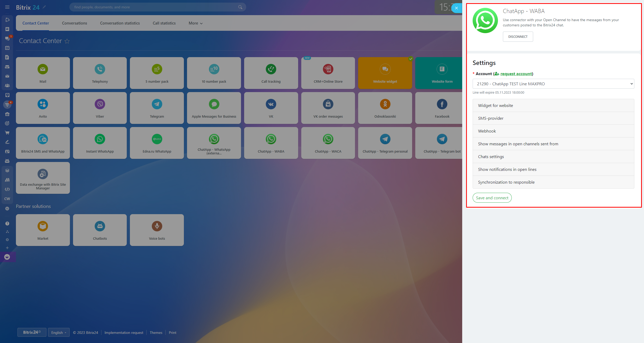Click the Save and connect button
Screen dimensions: 644x343
point(492,198)
